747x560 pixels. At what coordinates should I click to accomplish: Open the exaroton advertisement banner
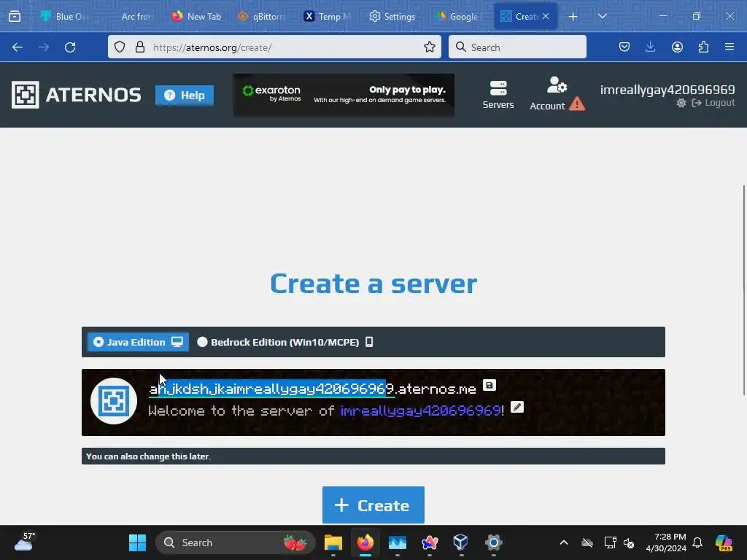(344, 95)
